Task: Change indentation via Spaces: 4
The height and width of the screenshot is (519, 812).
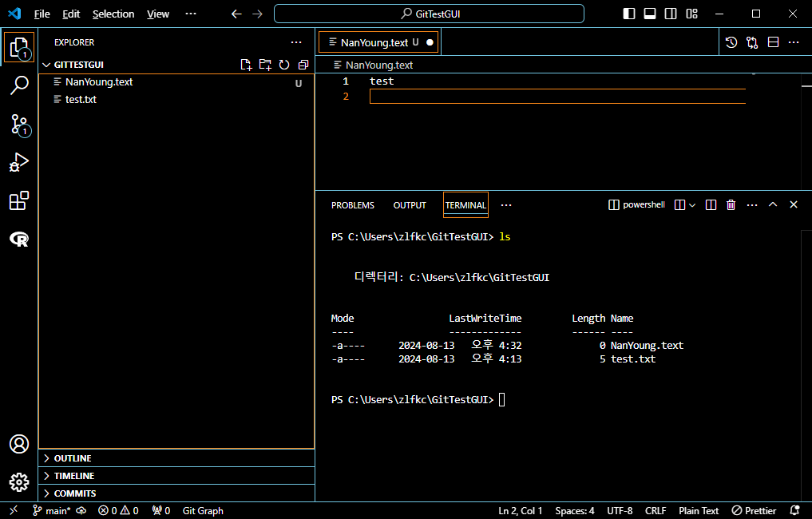Action: coord(575,511)
